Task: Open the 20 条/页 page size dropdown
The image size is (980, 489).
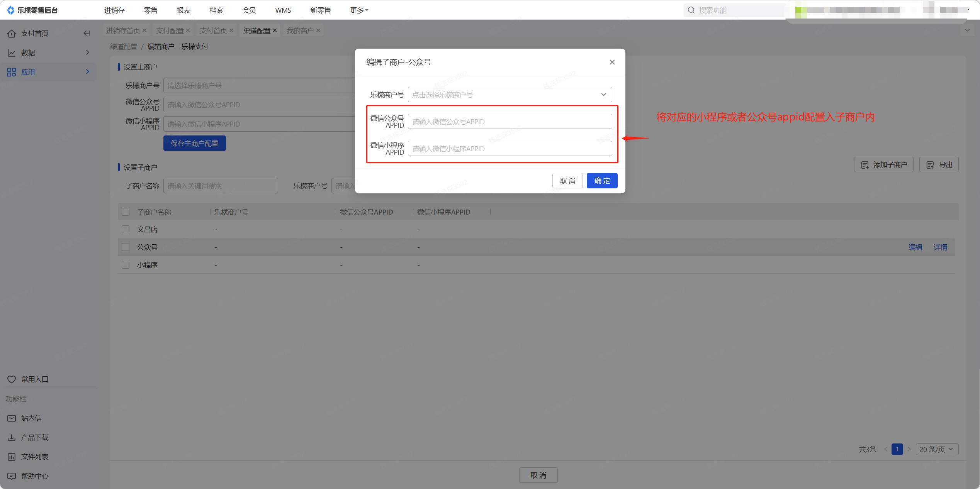Action: tap(937, 449)
